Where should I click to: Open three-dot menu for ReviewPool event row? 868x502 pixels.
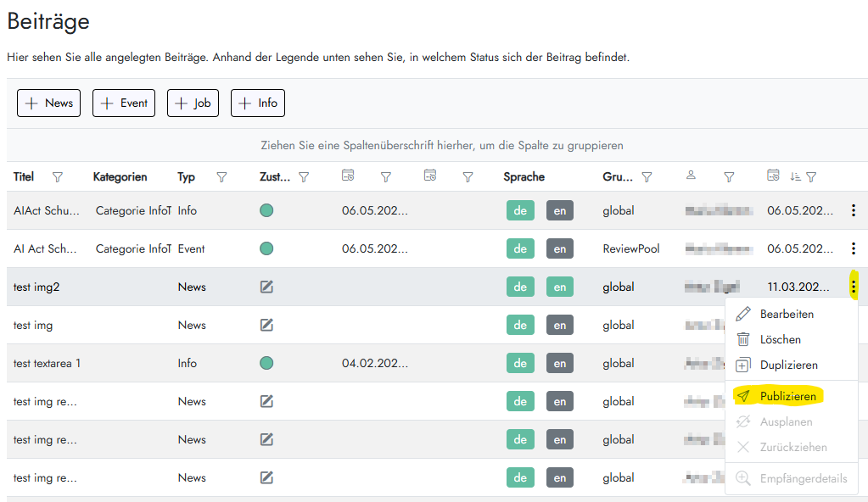[x=853, y=248]
